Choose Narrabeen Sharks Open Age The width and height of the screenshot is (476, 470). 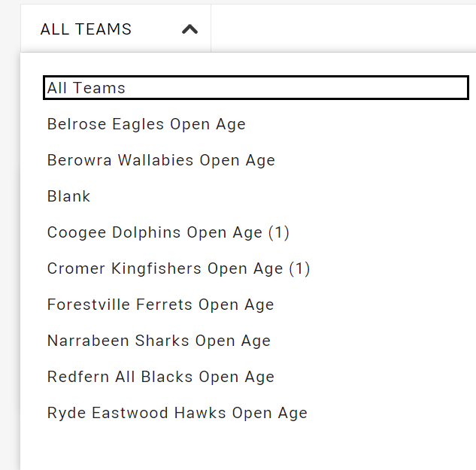pyautogui.click(x=159, y=341)
